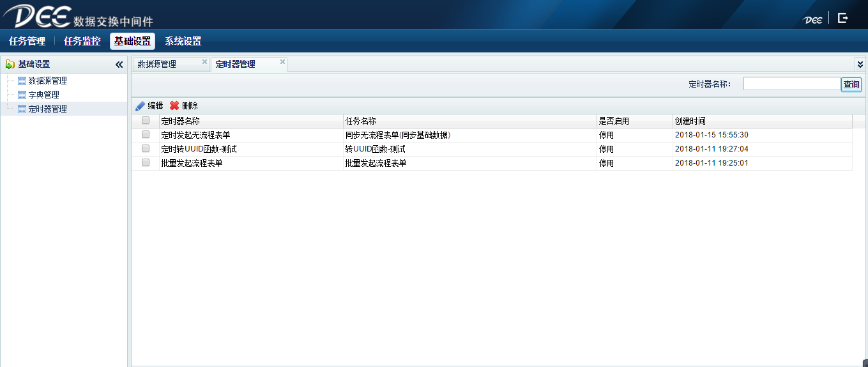Focus the 定时器名称 search field
This screenshot has height=367, width=868.
[791, 84]
